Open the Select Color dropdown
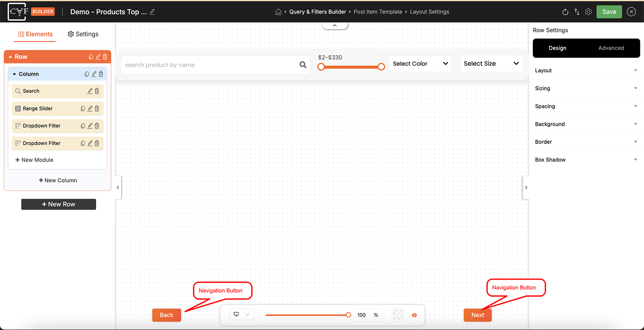Viewport: 644px width, 330px height. [x=420, y=64]
